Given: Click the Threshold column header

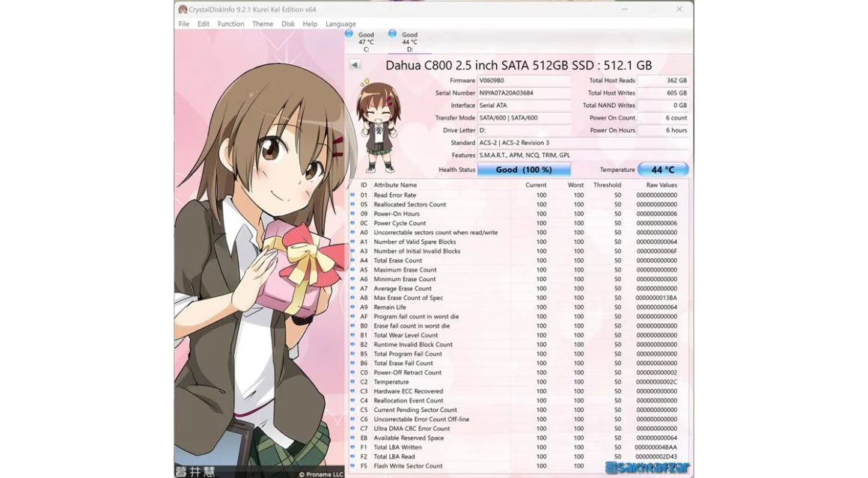Looking at the screenshot, I should (x=608, y=186).
